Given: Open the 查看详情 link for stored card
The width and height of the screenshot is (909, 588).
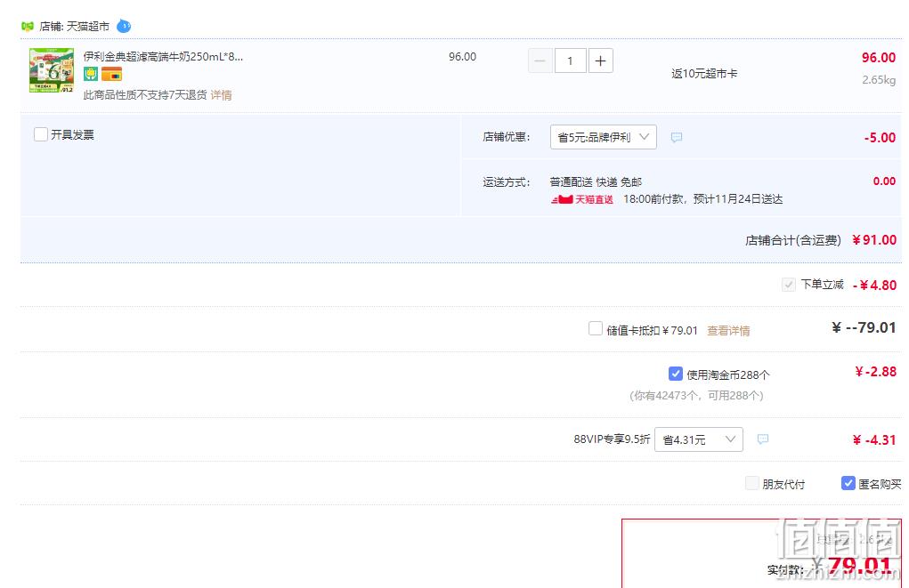Looking at the screenshot, I should click(x=728, y=331).
